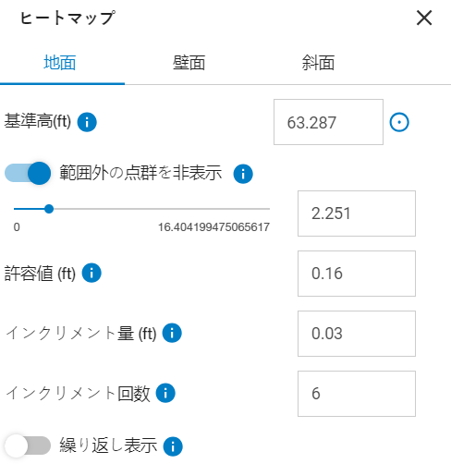Close the ヒートマップ panel
Viewport: 451px width, 476px height.
pos(424,18)
